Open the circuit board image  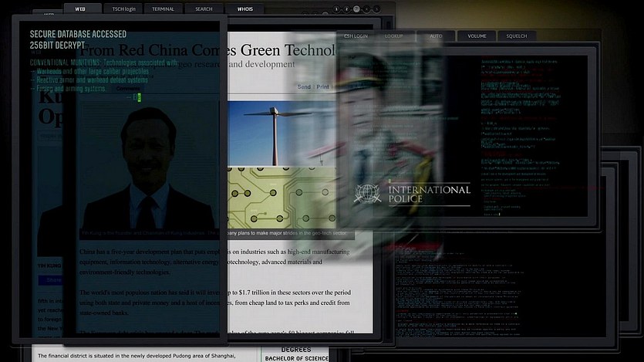pyautogui.click(x=282, y=198)
